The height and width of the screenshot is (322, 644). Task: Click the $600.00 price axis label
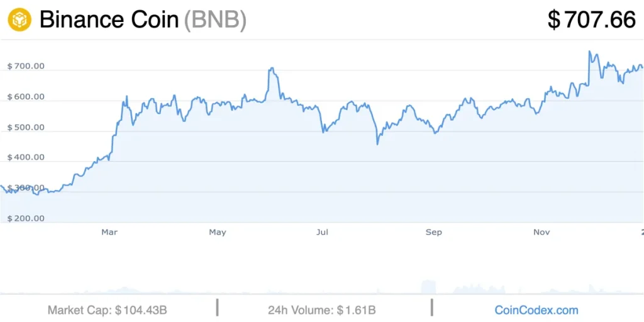[25, 97]
